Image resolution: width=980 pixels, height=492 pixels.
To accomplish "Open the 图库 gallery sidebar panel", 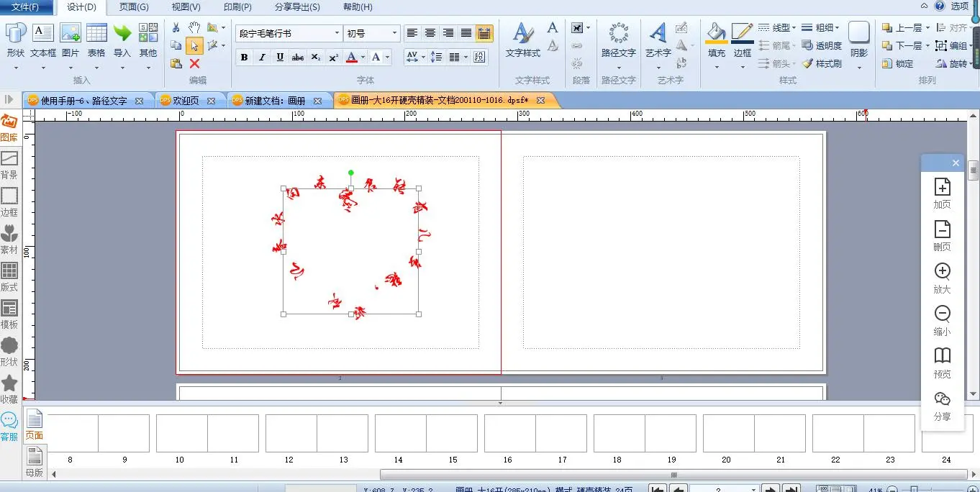I will (9, 128).
